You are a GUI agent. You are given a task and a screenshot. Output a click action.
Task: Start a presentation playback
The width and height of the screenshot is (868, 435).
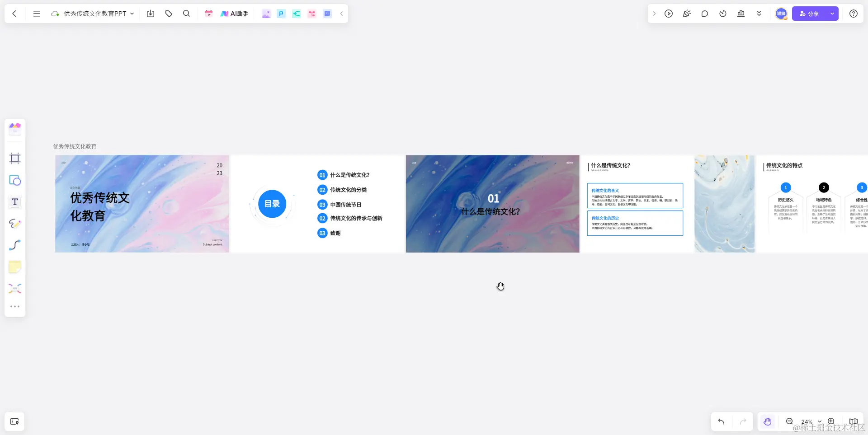669,14
